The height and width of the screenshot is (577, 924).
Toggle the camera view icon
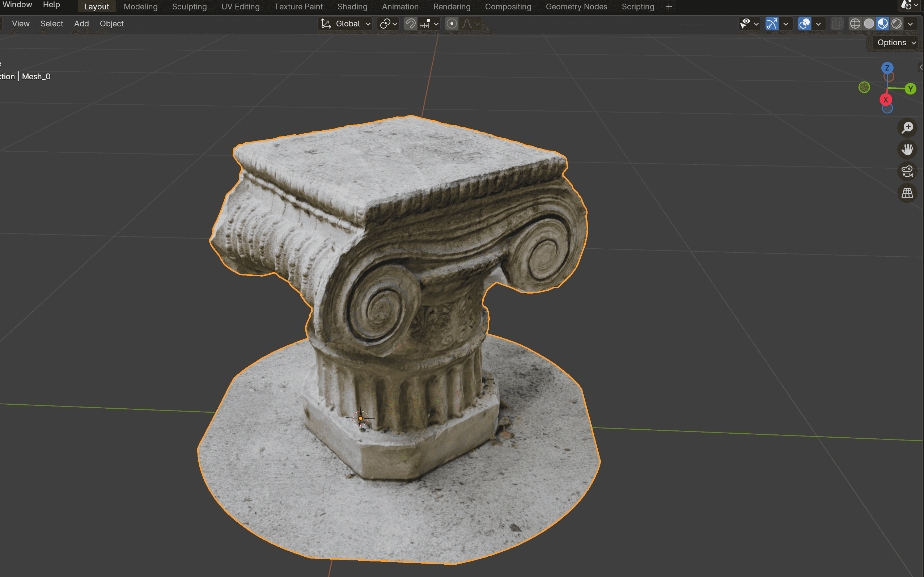(x=908, y=171)
